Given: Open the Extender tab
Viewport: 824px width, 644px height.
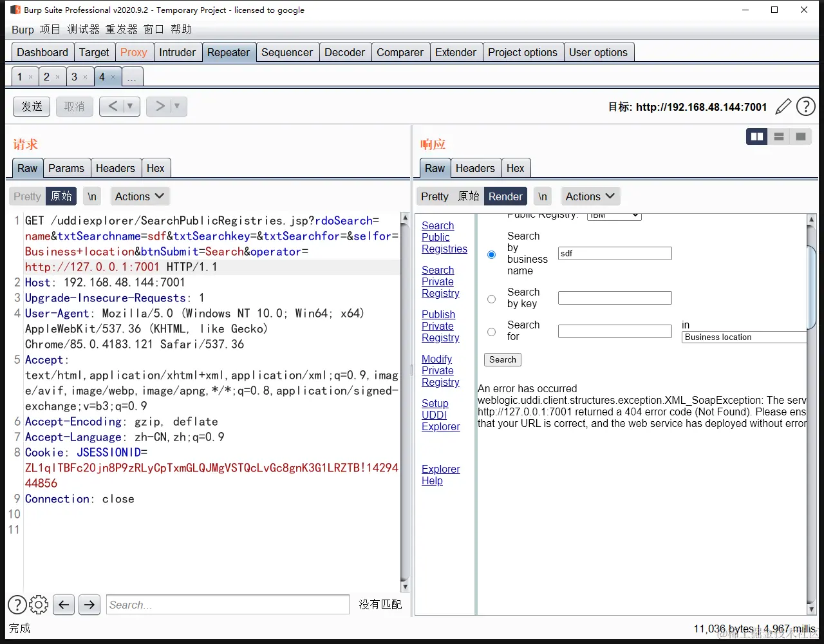Looking at the screenshot, I should [x=456, y=52].
